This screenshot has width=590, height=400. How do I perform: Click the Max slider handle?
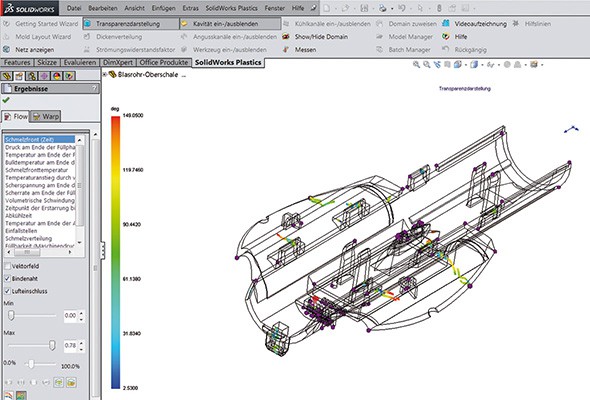coord(52,345)
